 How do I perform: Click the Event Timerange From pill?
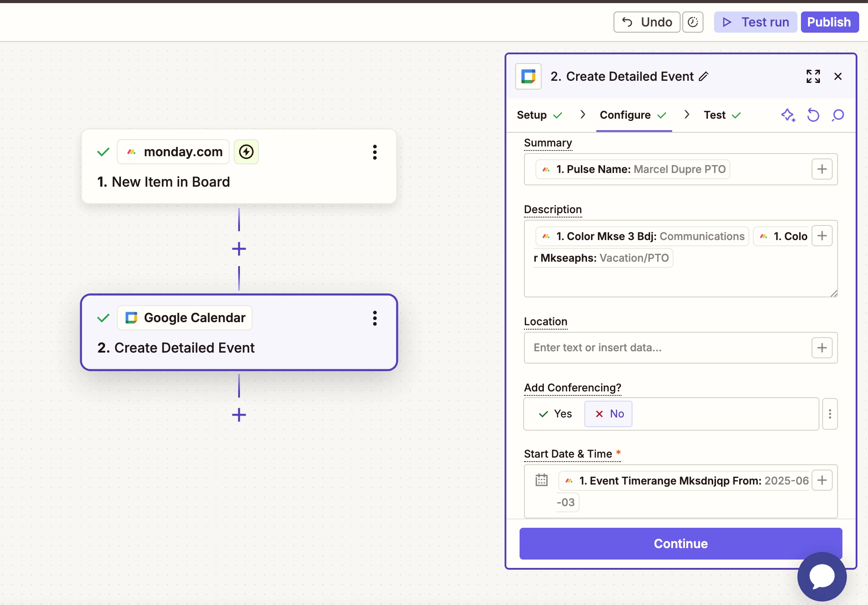(684, 481)
